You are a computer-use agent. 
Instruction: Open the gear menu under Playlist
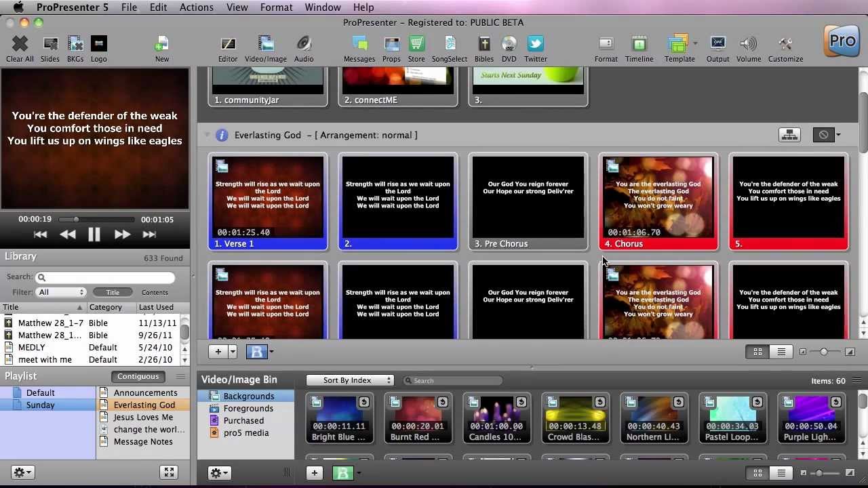coord(22,472)
